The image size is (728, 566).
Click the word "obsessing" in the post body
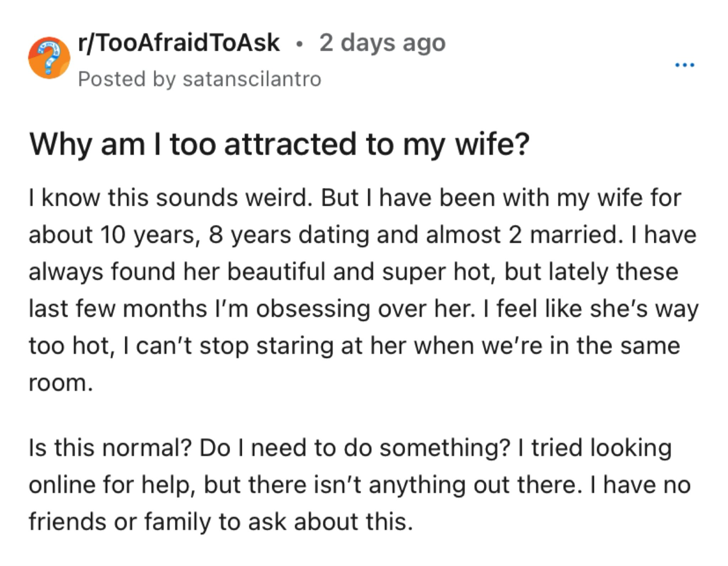click(x=313, y=308)
